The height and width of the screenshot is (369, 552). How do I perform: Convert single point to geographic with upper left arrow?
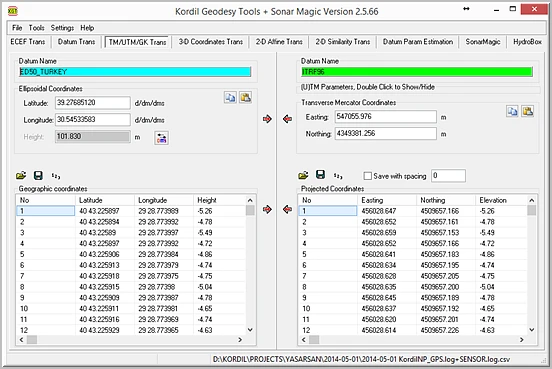pyautogui.click(x=288, y=119)
